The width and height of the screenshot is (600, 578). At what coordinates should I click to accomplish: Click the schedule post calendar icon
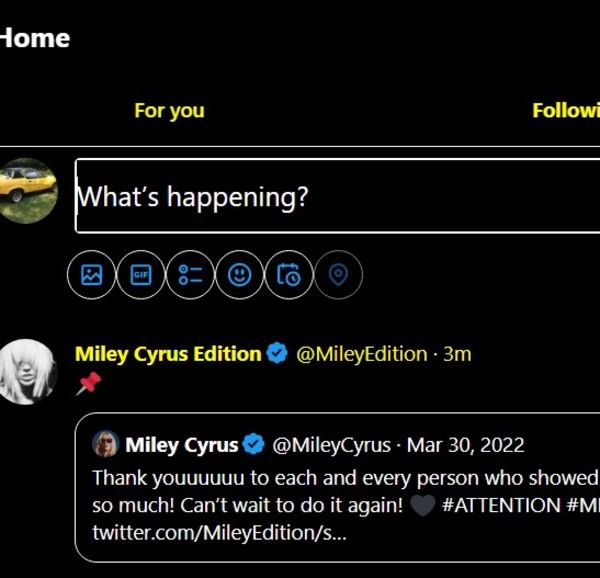tap(289, 275)
